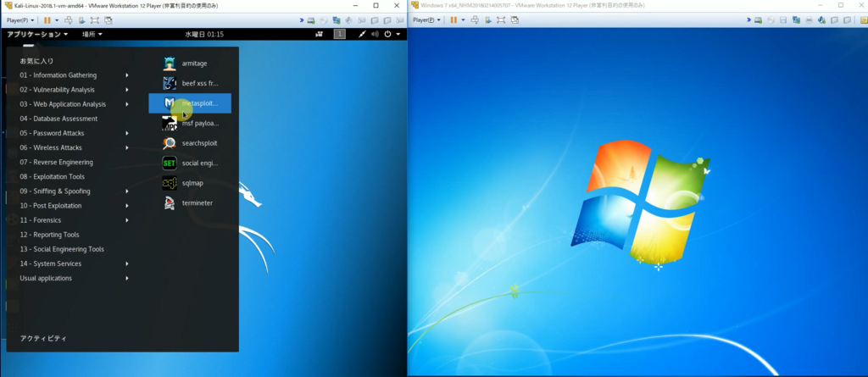The height and width of the screenshot is (377, 868).
Task: Expand device list chevron in Kali VMware toolbar
Action: point(302,20)
